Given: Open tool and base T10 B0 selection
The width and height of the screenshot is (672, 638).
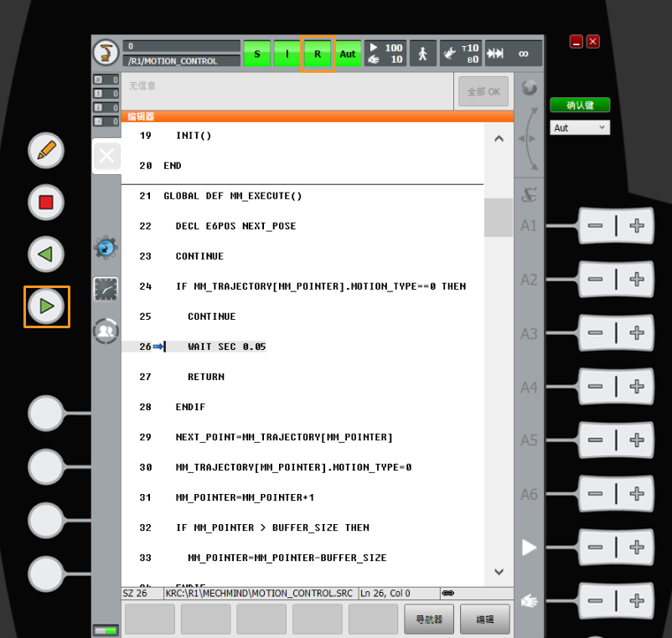Looking at the screenshot, I should tap(461, 54).
